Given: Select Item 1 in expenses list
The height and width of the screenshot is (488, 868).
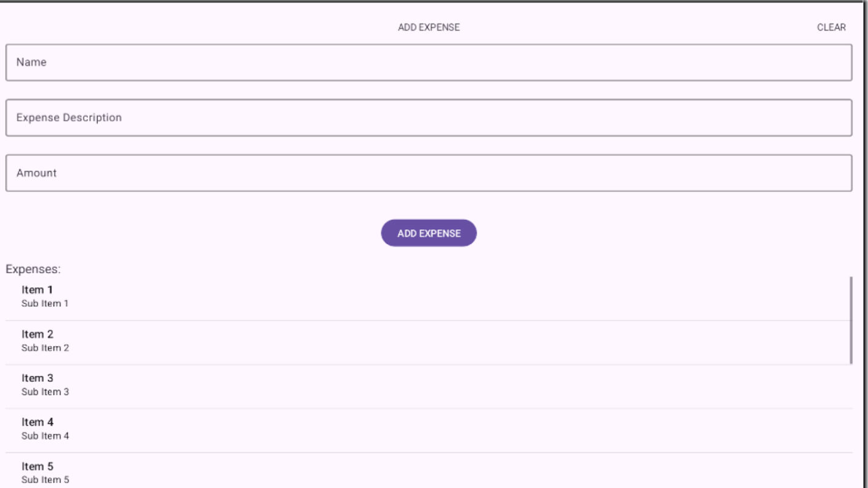Looking at the screenshot, I should (x=429, y=298).
